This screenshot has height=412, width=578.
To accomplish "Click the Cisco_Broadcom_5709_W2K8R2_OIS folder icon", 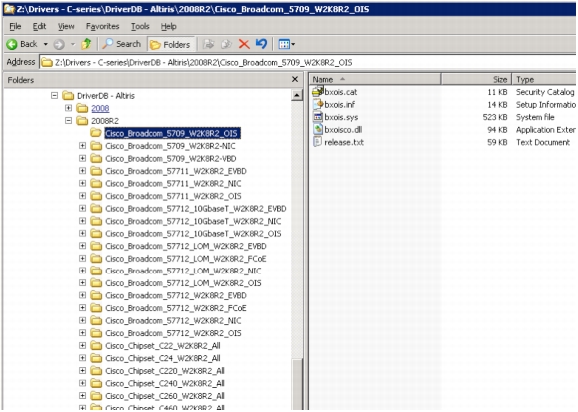I will [x=96, y=133].
